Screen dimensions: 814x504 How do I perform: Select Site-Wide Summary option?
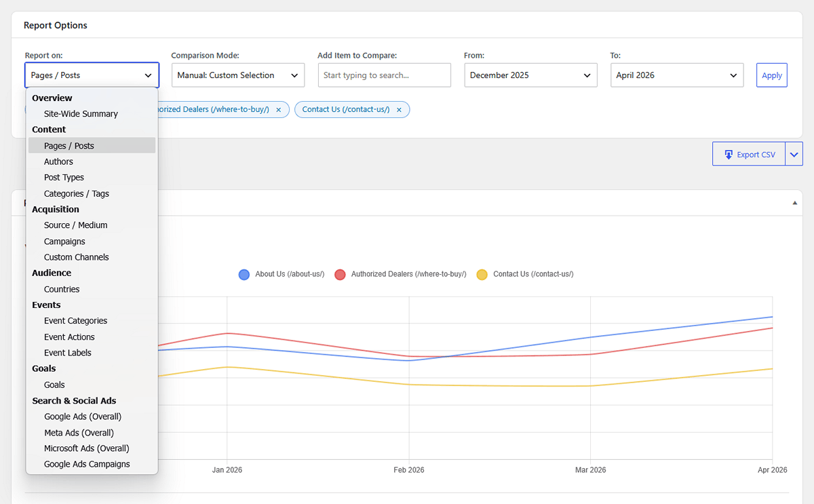pyautogui.click(x=92, y=114)
